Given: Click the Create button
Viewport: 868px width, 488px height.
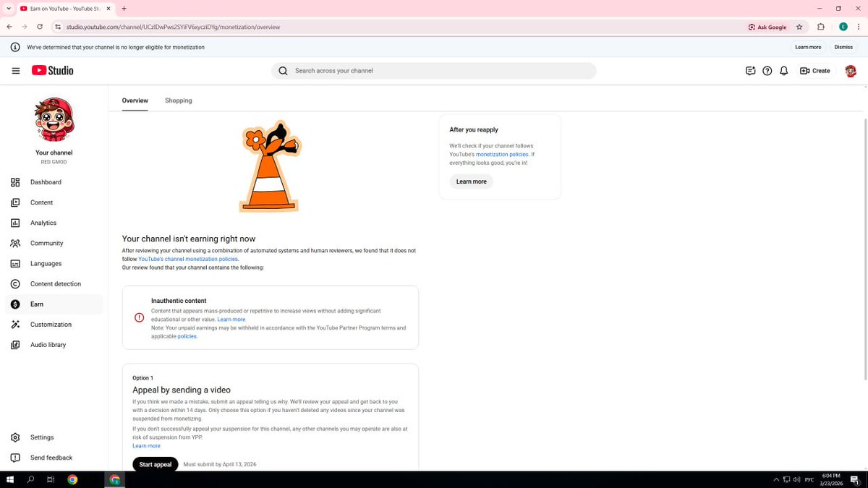Looking at the screenshot, I should pos(815,71).
